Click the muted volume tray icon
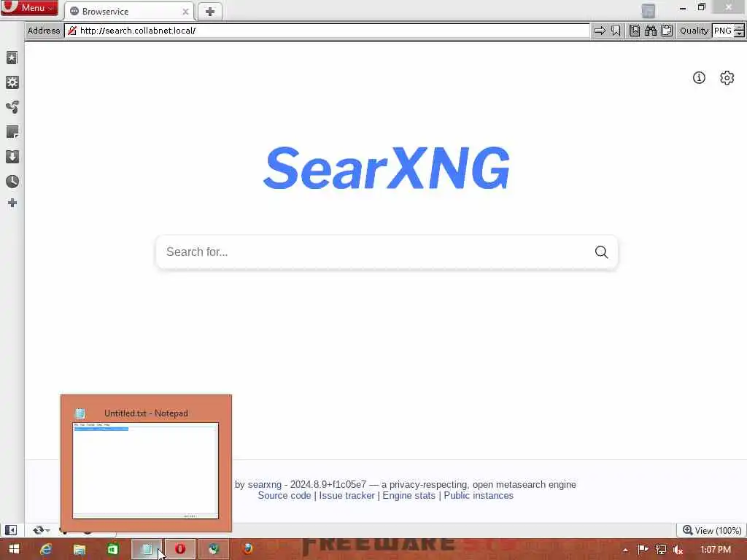 coord(678,550)
